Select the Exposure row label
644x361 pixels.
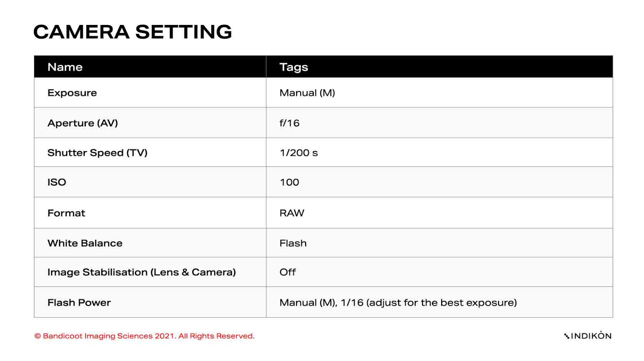tap(72, 93)
